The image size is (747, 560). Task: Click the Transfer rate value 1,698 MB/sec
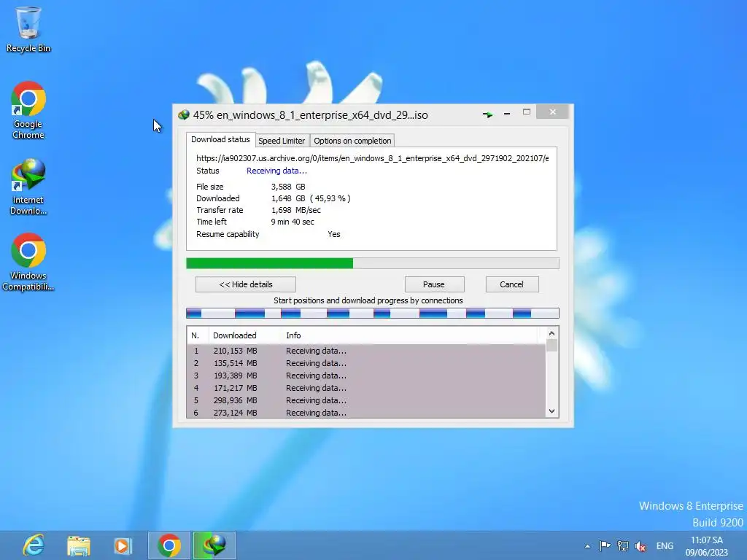tap(296, 210)
